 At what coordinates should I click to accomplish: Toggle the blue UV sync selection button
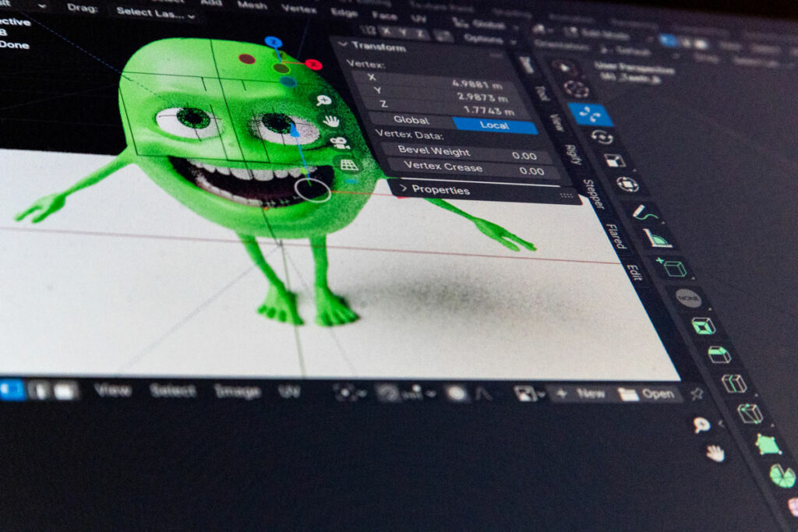12,390
